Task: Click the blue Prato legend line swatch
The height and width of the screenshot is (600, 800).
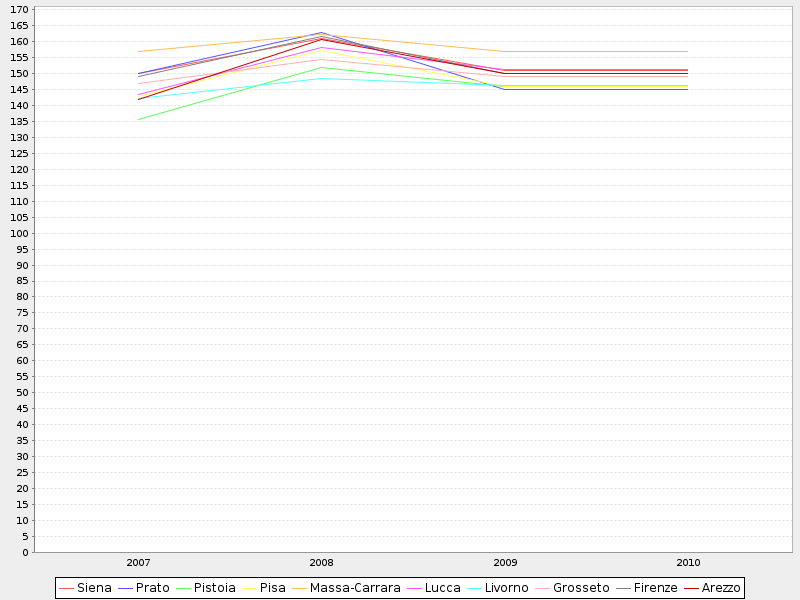Action: point(126,589)
